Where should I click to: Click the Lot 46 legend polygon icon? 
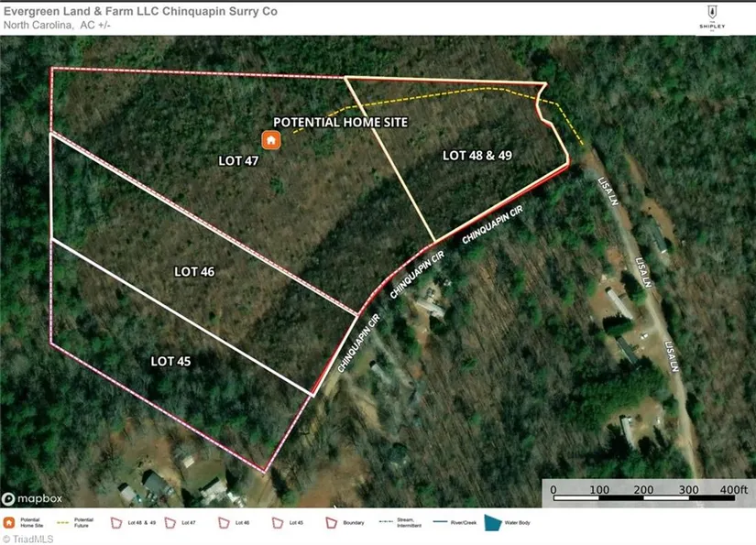coord(223,523)
